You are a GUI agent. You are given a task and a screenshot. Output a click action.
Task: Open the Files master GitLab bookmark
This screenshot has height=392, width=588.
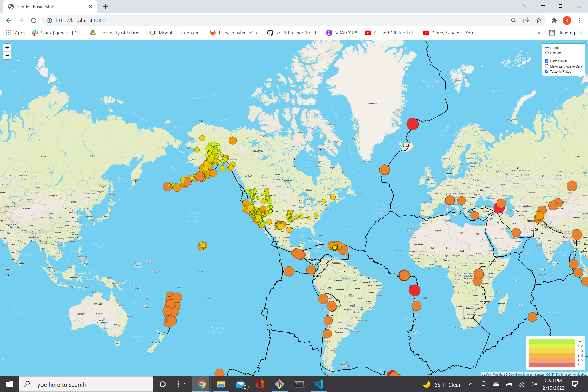(x=235, y=33)
